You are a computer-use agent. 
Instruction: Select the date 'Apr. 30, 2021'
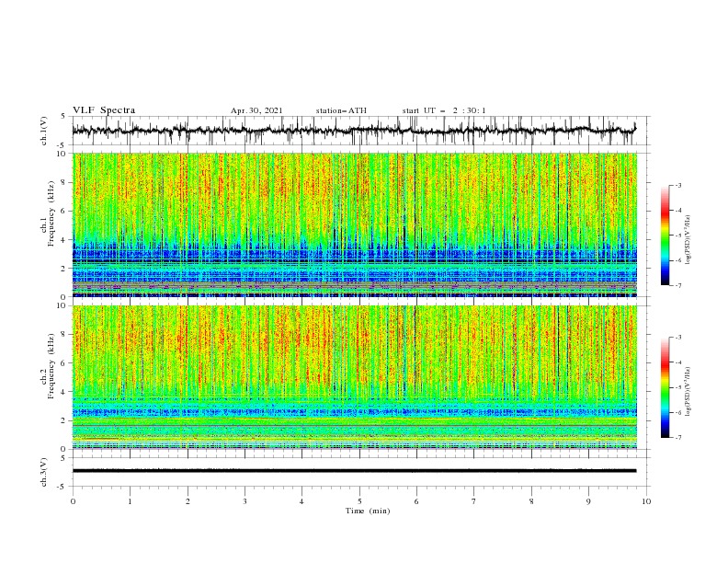click(x=256, y=110)
